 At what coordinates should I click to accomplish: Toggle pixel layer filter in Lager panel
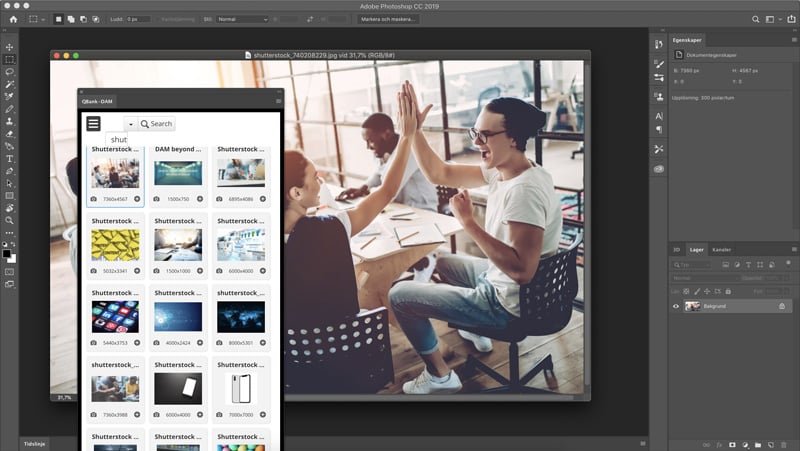point(726,265)
